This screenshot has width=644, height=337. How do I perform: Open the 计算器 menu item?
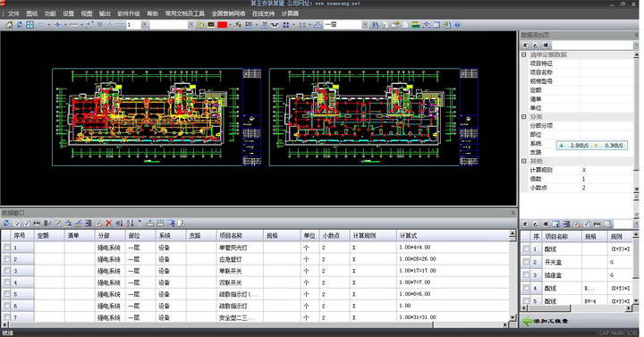(290, 13)
